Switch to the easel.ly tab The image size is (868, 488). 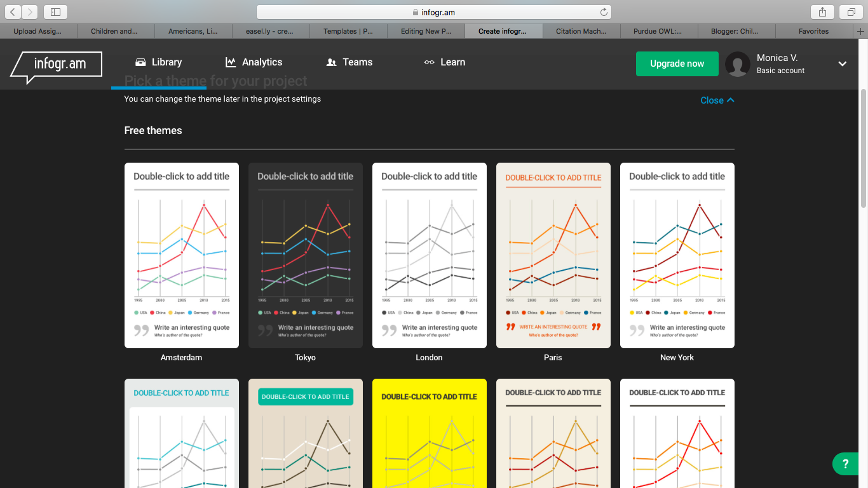pos(271,31)
